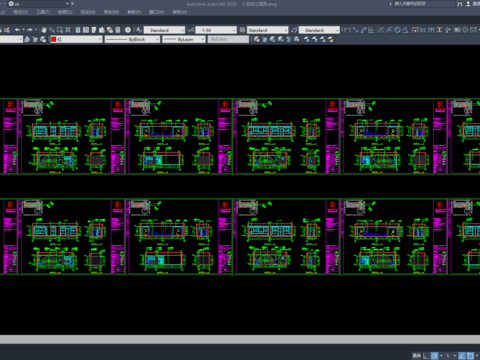Expand the 1-50 dimension style dropdown
The image size is (480, 360).
(x=216, y=30)
